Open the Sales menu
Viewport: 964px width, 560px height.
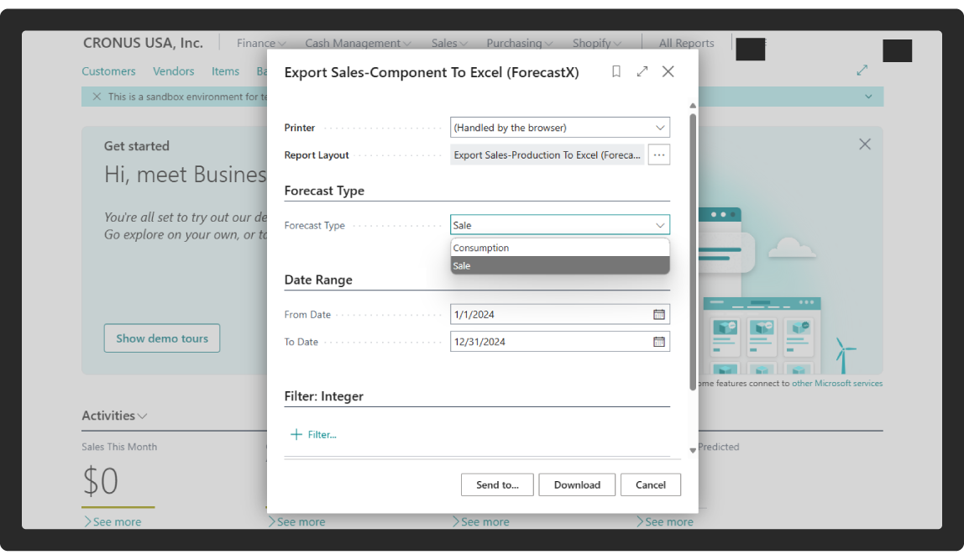pyautogui.click(x=449, y=43)
